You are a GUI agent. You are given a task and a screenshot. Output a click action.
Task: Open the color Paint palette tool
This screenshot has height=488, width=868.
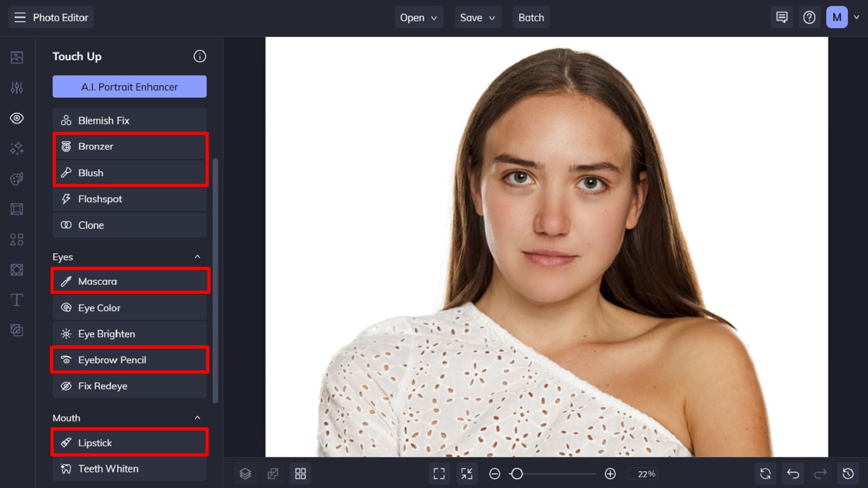(16, 178)
